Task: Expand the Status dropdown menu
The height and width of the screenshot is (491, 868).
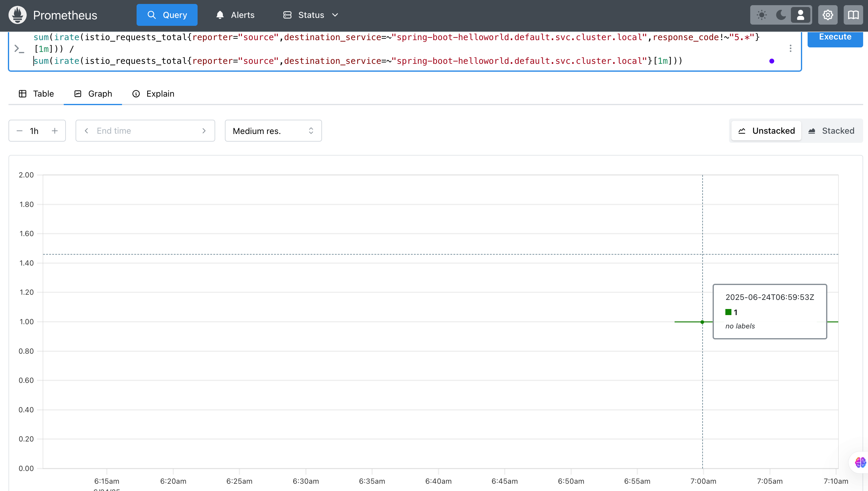Action: point(311,15)
